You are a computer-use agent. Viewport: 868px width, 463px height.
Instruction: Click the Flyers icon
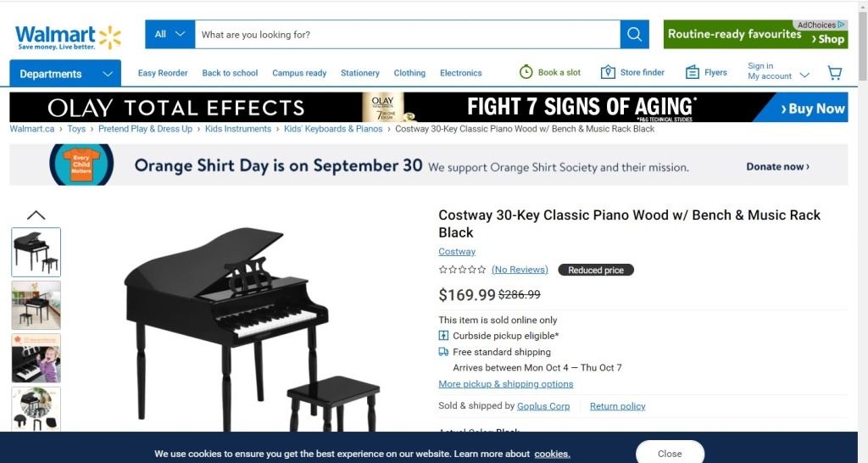tap(693, 72)
